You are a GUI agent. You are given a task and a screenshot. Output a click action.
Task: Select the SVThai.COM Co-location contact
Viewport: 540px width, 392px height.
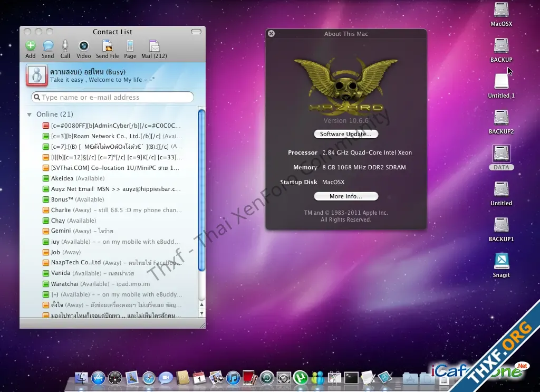coord(112,168)
